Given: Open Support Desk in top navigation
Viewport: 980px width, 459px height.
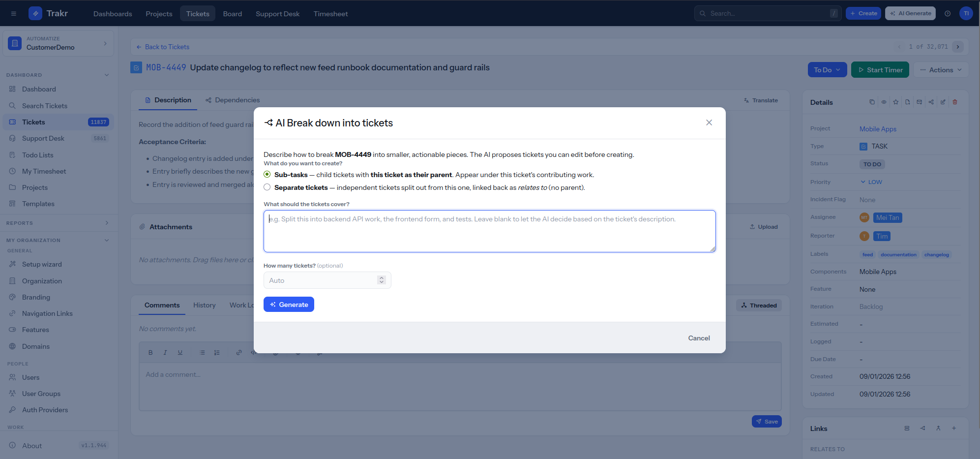Looking at the screenshot, I should point(277,14).
